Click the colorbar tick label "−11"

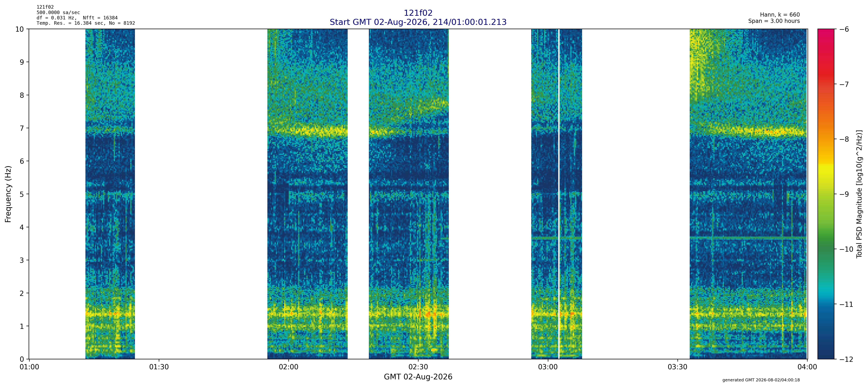[846, 304]
